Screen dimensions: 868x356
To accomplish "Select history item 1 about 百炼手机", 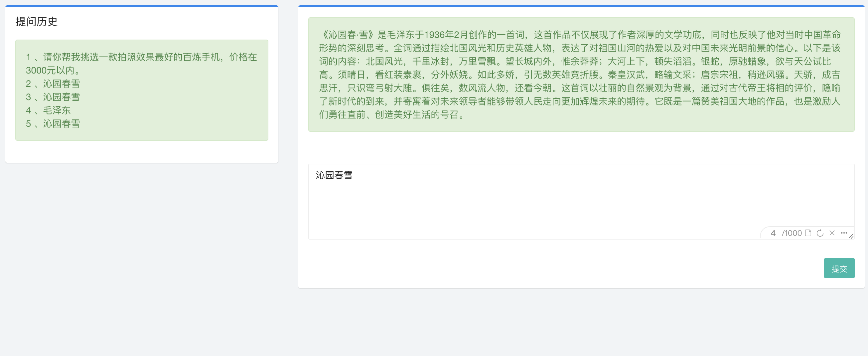I will 142,64.
